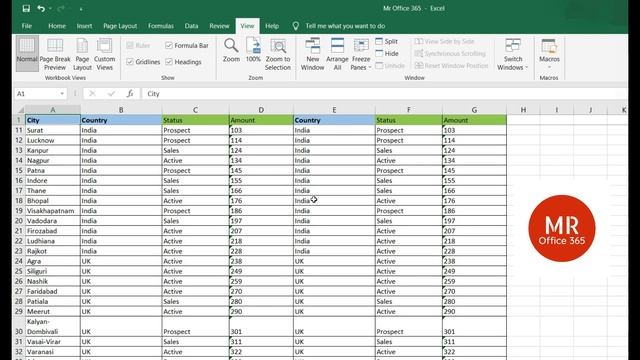640x360 pixels.
Task: Click the cancel X in formula bar
Action: point(92,93)
